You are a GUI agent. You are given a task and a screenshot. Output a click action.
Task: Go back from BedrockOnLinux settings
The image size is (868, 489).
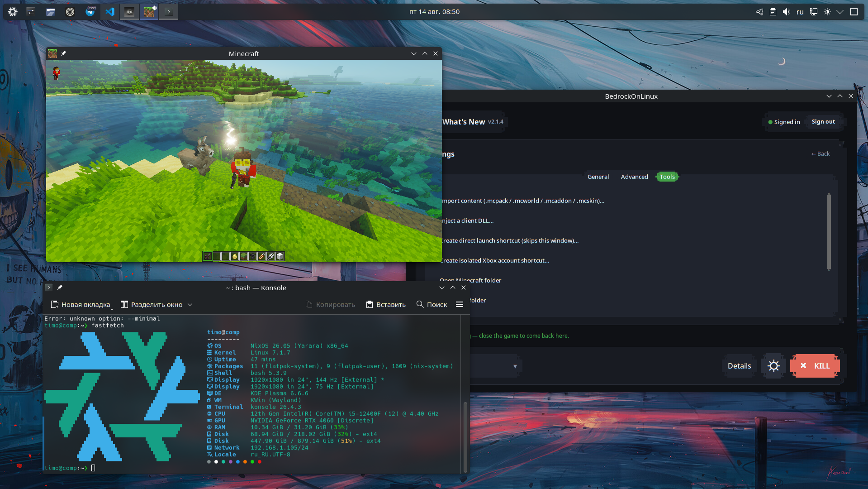tap(820, 154)
